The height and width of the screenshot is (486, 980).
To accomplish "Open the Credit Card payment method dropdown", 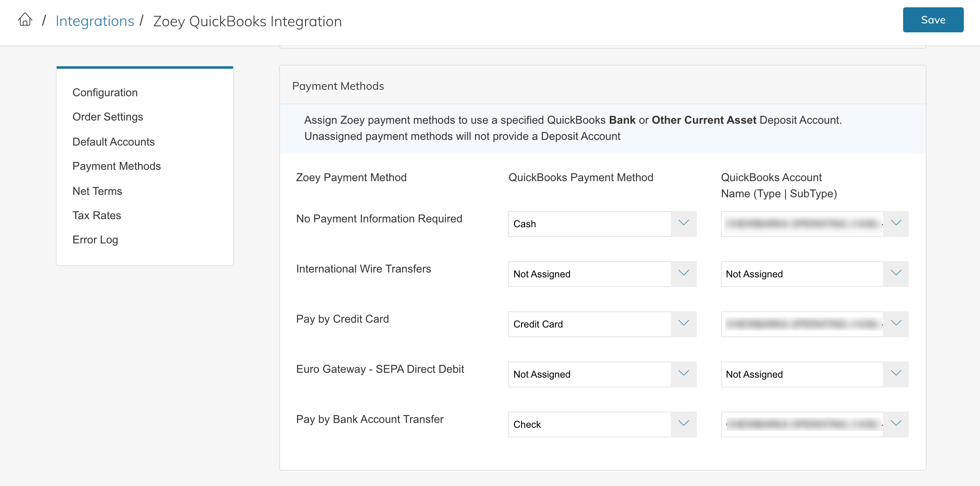I will 602,324.
